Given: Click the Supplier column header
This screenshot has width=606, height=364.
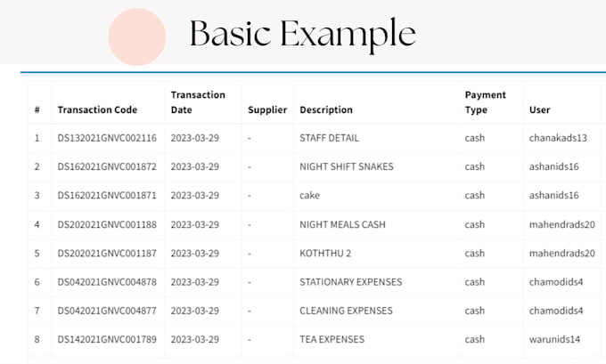Looking at the screenshot, I should click(x=267, y=109).
